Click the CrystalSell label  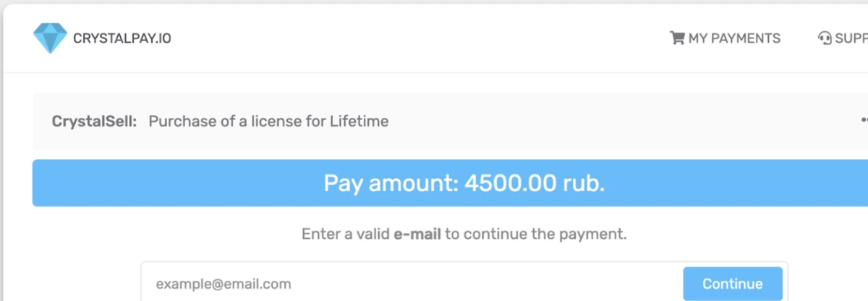point(94,122)
